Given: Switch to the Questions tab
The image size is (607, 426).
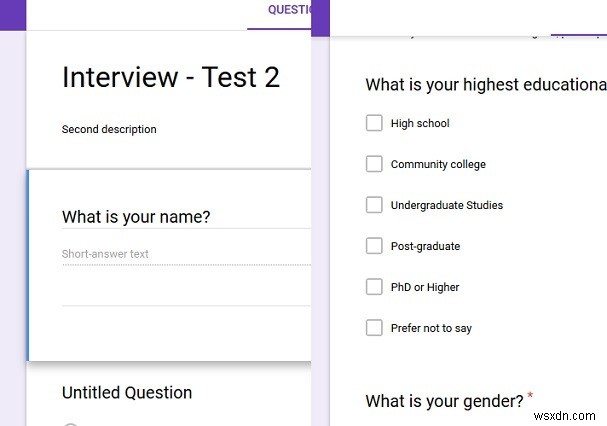Looking at the screenshot, I should [x=288, y=10].
